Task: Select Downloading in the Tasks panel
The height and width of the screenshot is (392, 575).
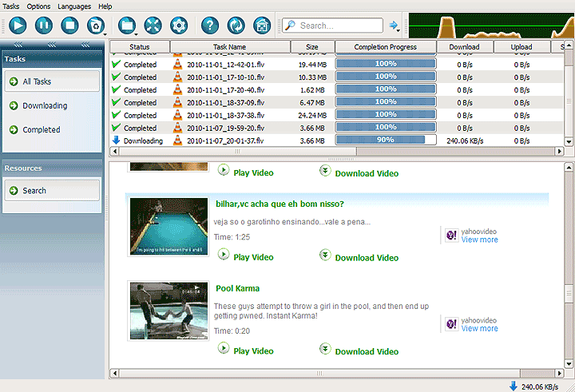Action: [45, 105]
